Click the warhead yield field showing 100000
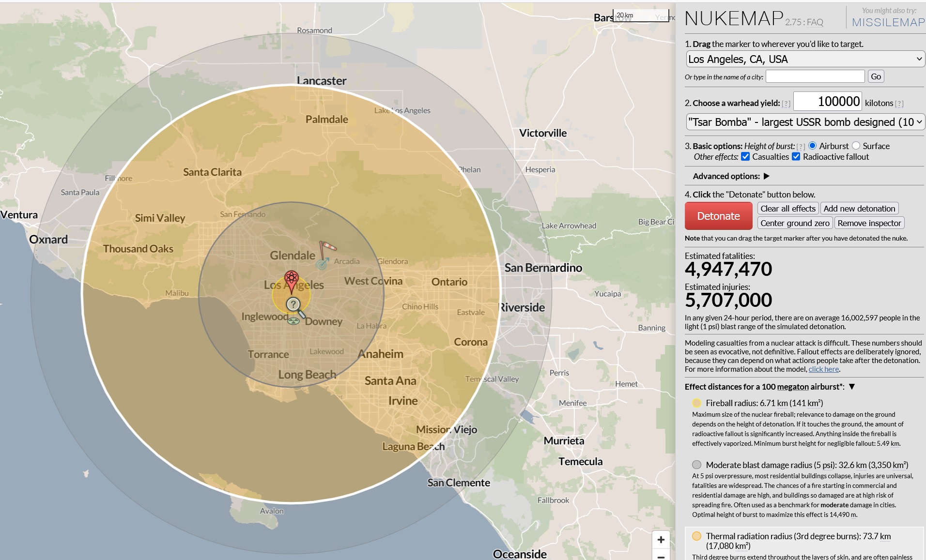 tap(828, 102)
